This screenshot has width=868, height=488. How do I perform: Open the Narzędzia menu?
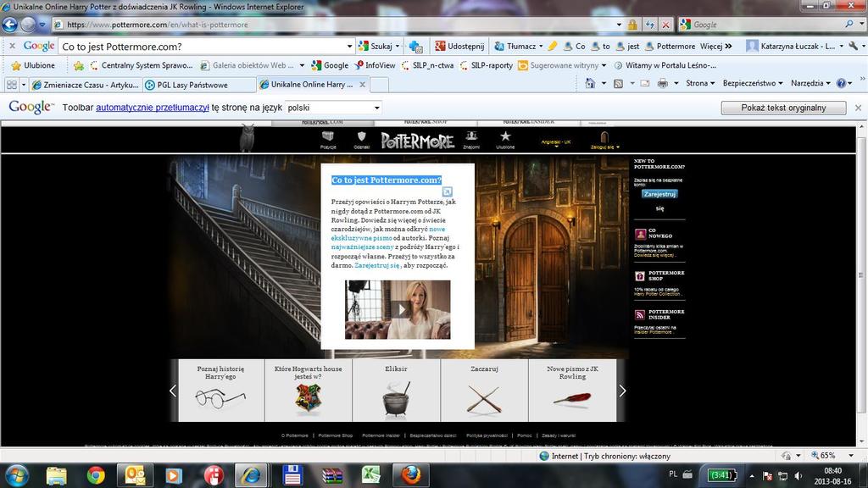[810, 83]
